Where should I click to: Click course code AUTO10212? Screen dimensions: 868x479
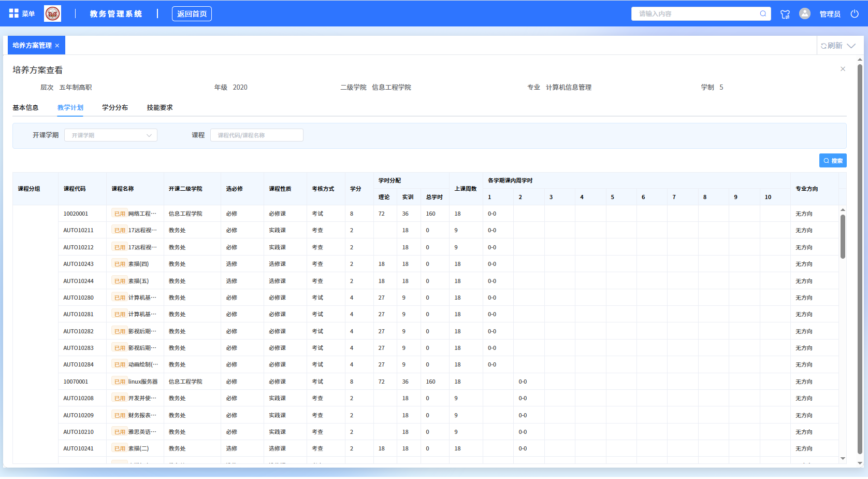pyautogui.click(x=78, y=247)
